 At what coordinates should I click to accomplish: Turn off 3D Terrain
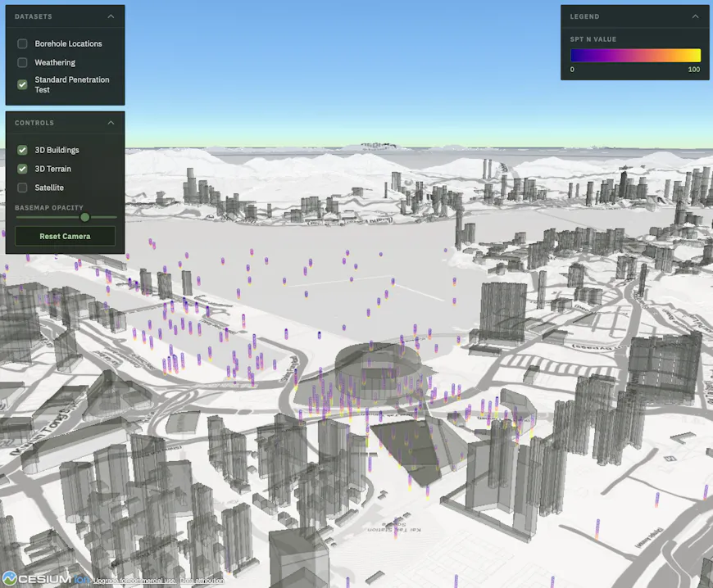(22, 169)
